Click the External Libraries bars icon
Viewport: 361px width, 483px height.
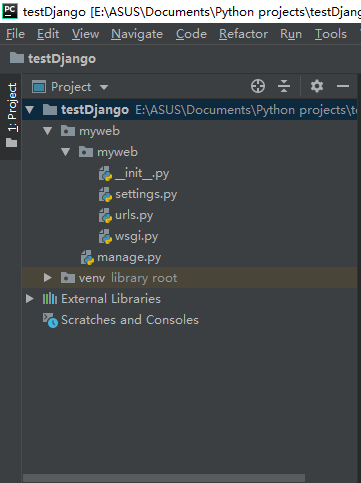click(x=50, y=299)
